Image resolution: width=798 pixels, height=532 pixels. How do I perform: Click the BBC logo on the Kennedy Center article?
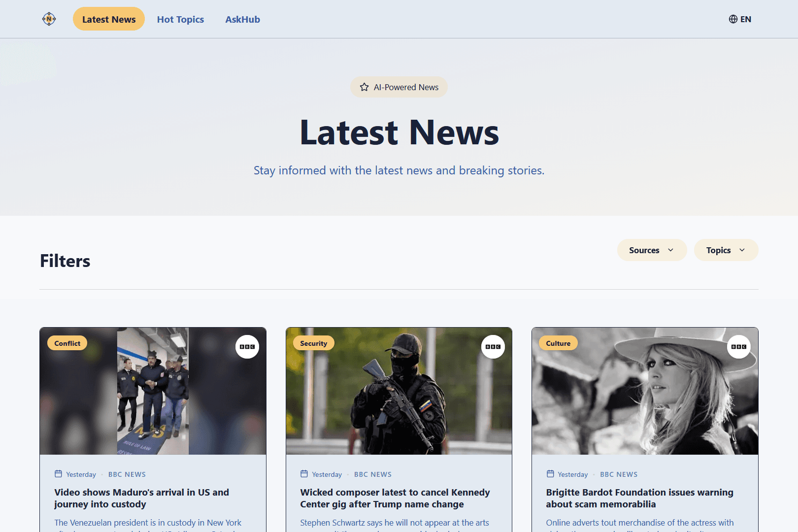pos(492,347)
